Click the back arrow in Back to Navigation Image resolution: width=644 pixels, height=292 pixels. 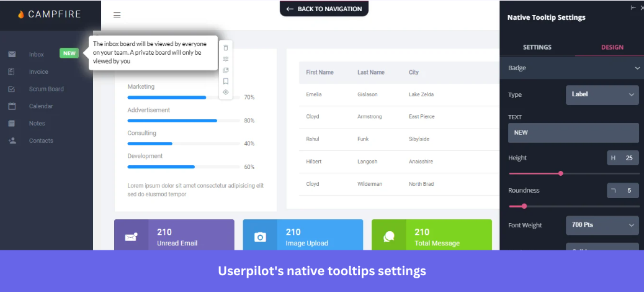tap(290, 9)
